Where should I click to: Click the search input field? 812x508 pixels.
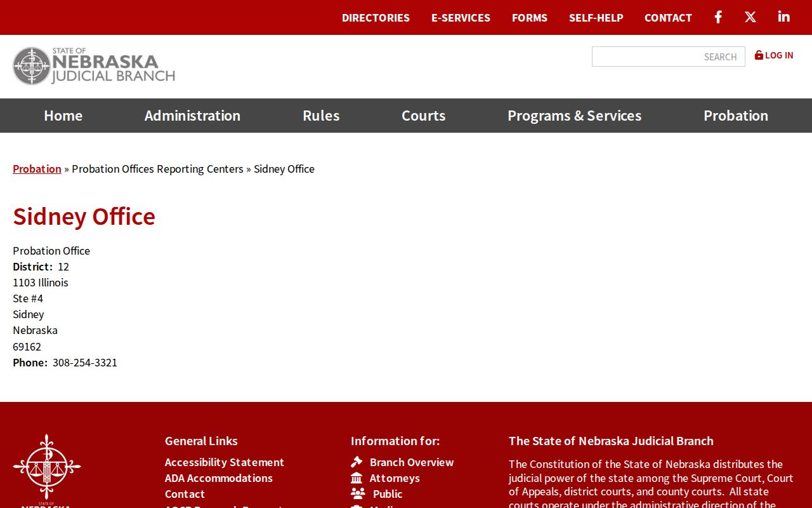(x=668, y=57)
